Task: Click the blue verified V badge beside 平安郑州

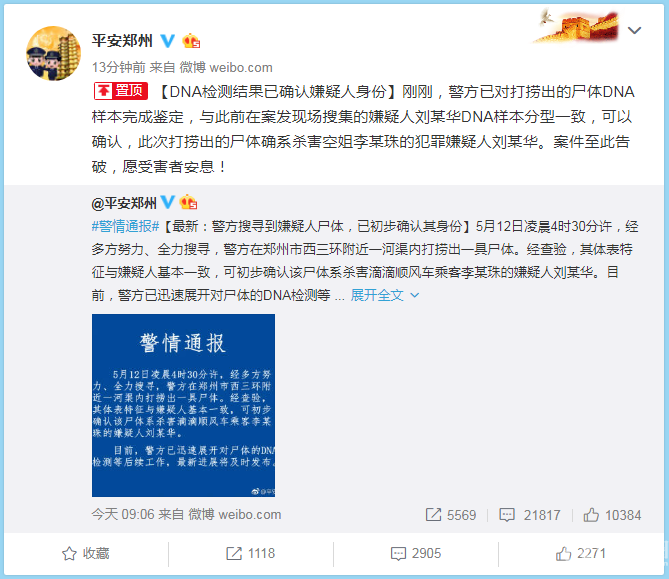Action: pyautogui.click(x=167, y=41)
